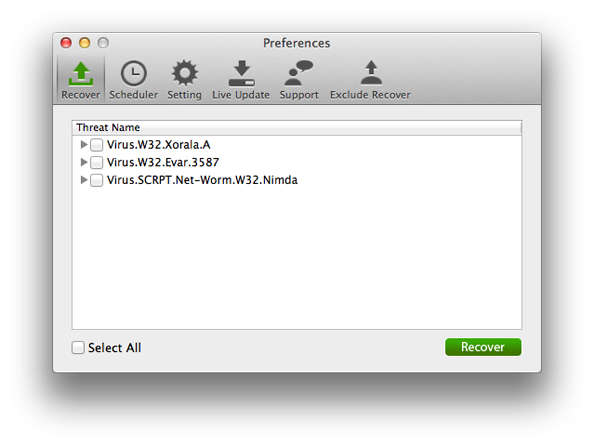
Task: Expand the Nimda worm disclosure triangle
Action: point(84,180)
